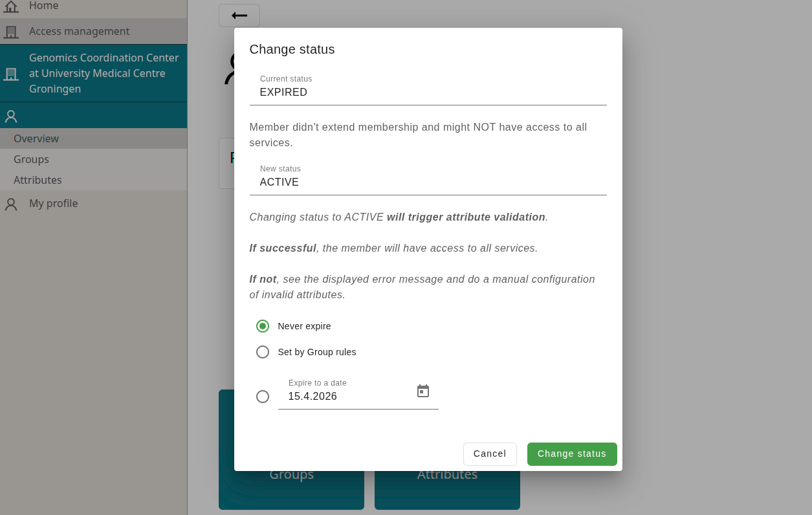Click the Genomics Coordination Center building icon
812x515 pixels.
(x=11, y=74)
